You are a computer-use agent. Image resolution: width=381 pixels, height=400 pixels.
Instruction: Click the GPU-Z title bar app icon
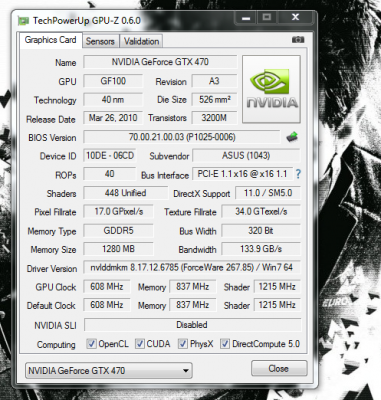(x=23, y=21)
